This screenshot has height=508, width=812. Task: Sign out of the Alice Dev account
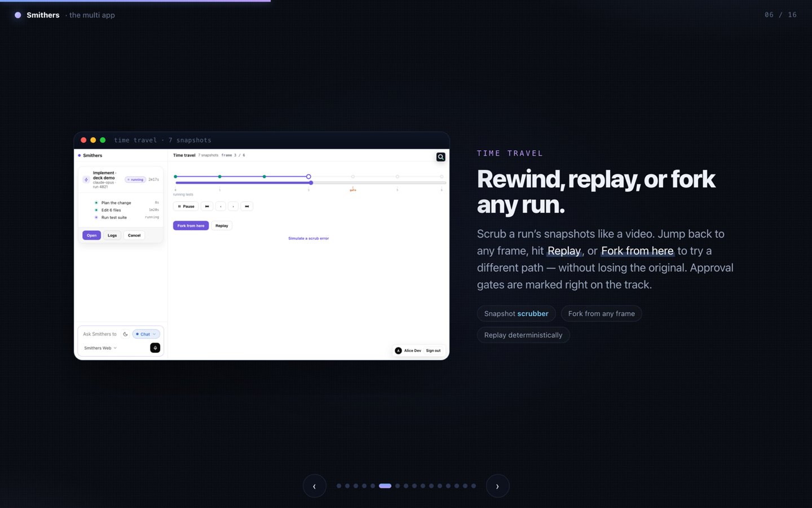coord(433,351)
